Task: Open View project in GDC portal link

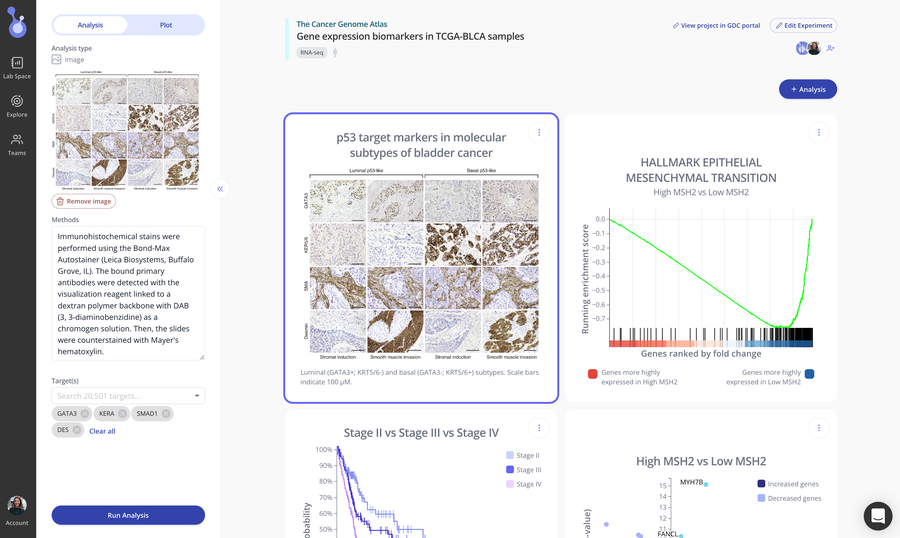Action: coord(716,26)
